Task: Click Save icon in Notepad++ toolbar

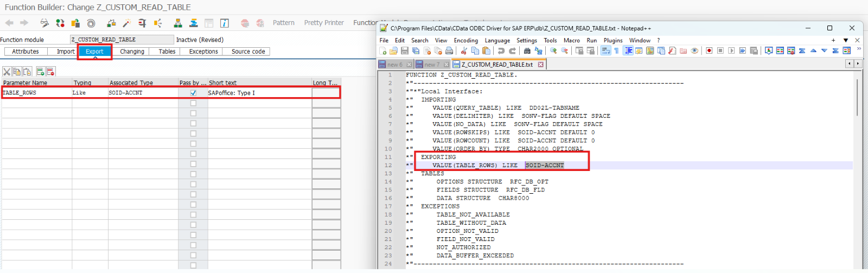Action: coord(405,50)
